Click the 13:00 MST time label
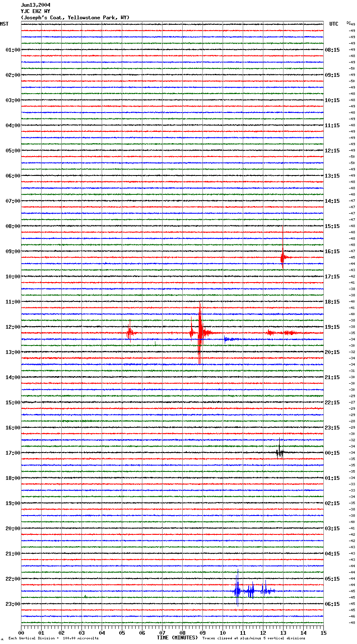The width and height of the screenshot is (357, 644). [x=13, y=352]
